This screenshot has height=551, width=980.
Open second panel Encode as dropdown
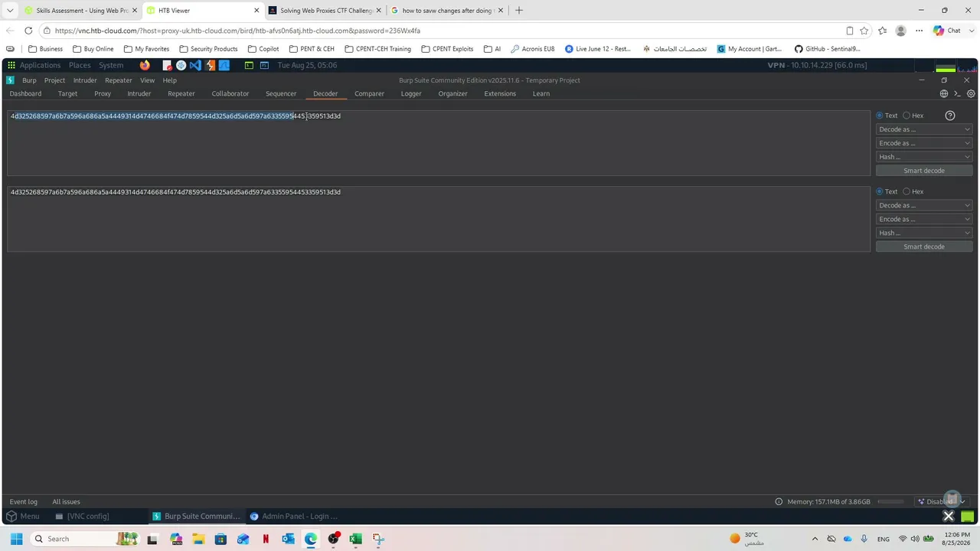pos(924,219)
